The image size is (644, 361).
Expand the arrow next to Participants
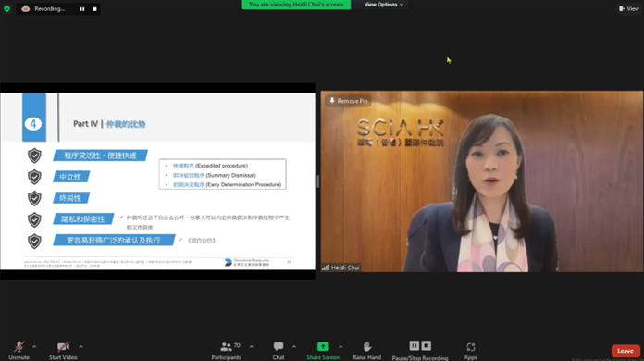tap(252, 347)
